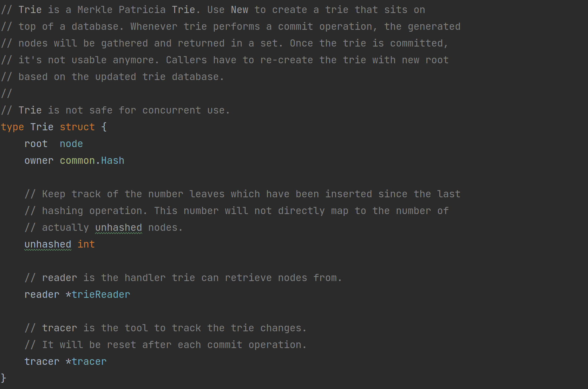
Task: Click the opening brace after struct
Action: tap(104, 127)
